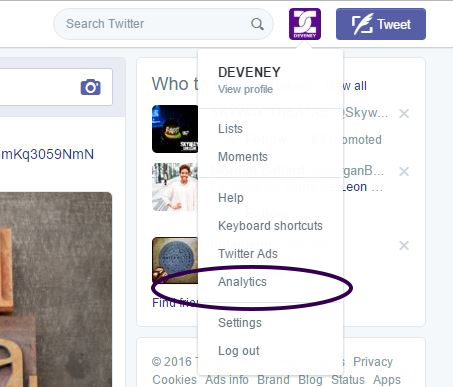The height and width of the screenshot is (387, 453).
Task: Open Settings in the dropdown menu
Action: click(x=240, y=323)
